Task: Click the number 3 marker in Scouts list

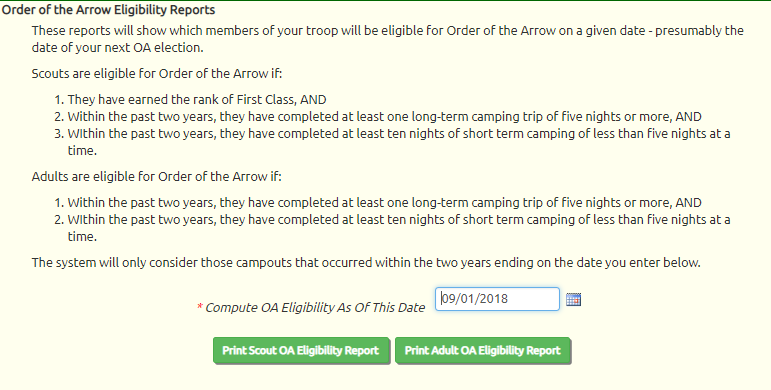Action: [59, 134]
